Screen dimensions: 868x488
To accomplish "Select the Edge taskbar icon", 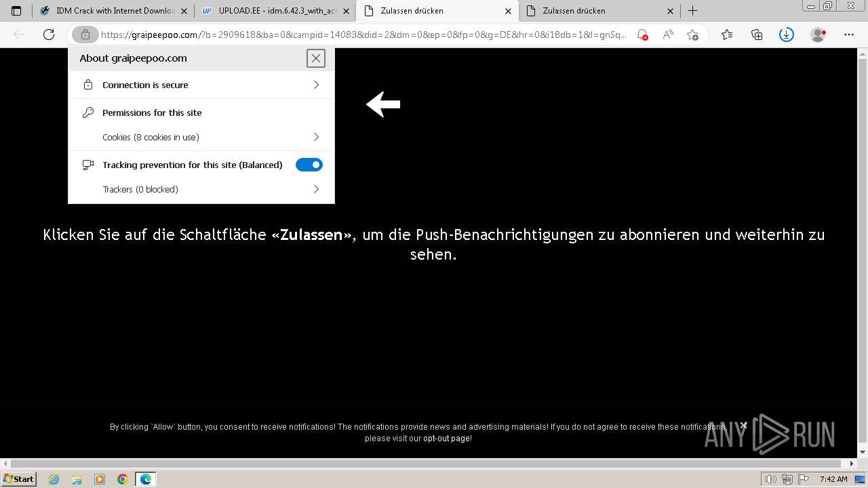I will coord(146,479).
